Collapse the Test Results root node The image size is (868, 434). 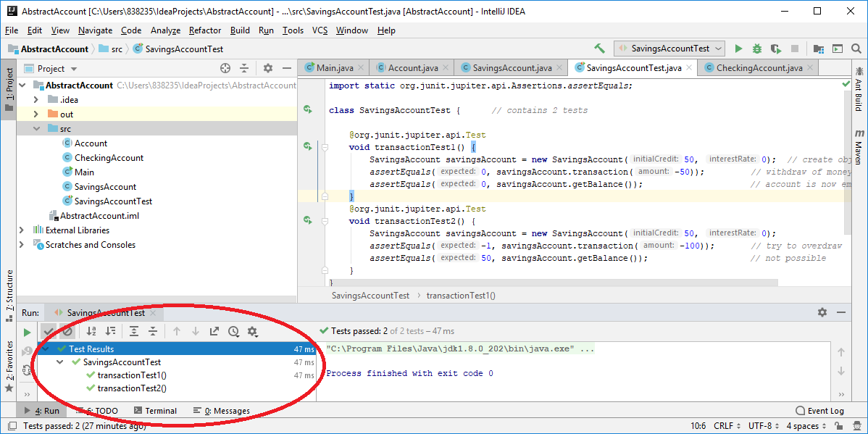coord(46,349)
